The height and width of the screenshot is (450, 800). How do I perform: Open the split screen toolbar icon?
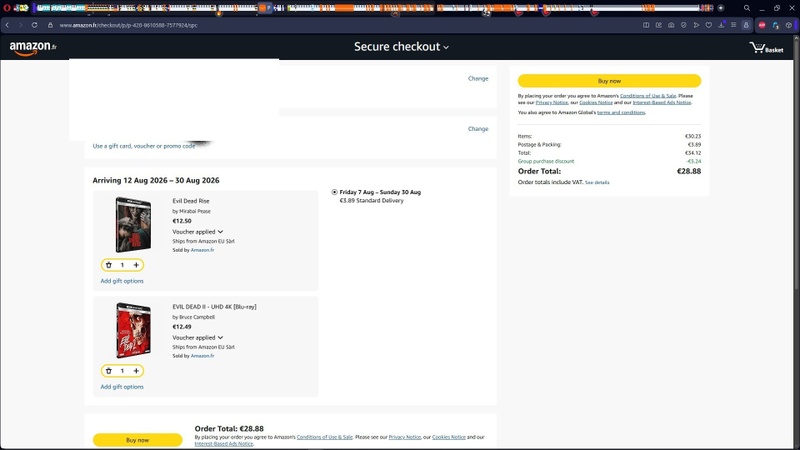click(x=646, y=25)
